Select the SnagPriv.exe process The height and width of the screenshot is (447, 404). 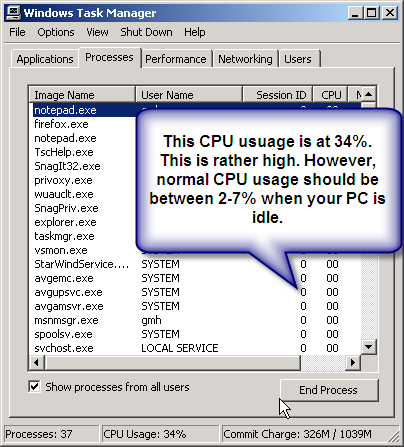click(66, 208)
